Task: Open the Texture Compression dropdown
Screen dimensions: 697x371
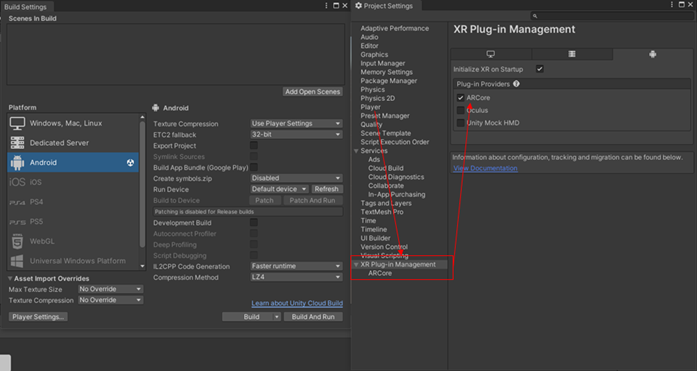Action: [296, 124]
